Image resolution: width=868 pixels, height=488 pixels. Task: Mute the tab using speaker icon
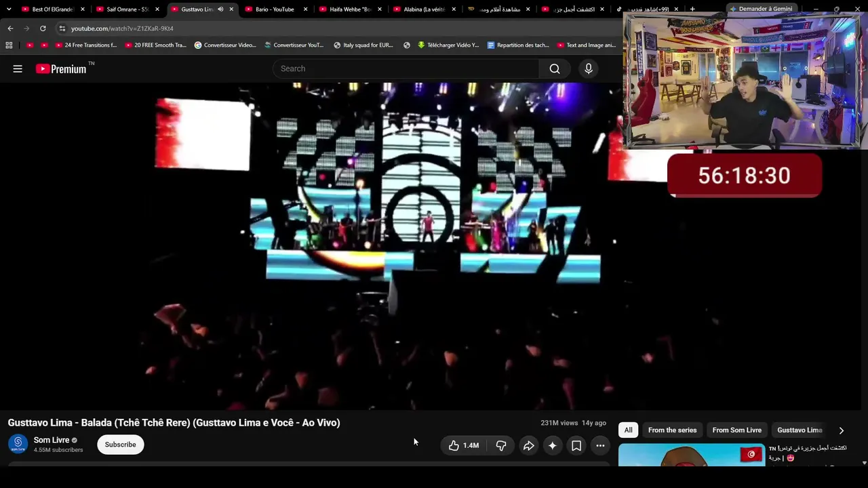click(220, 9)
